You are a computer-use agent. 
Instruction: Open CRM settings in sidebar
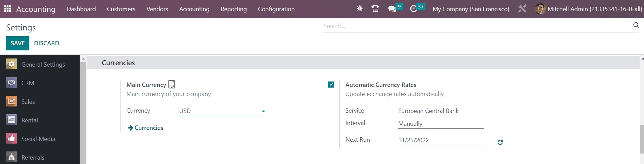tap(28, 83)
